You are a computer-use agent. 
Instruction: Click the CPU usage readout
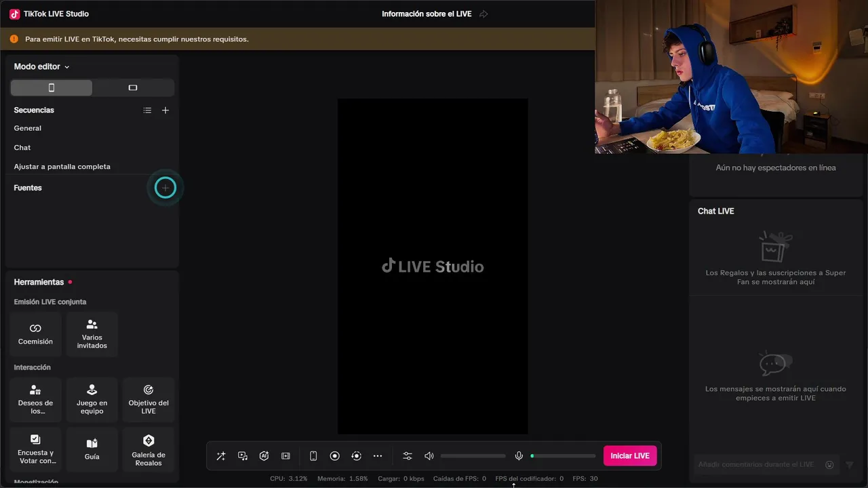(x=289, y=479)
